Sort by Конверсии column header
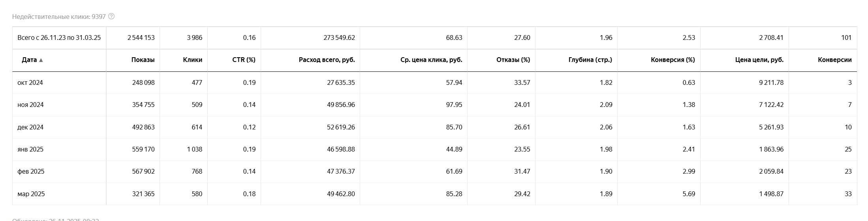This screenshot has width=868, height=221. pyautogui.click(x=834, y=60)
